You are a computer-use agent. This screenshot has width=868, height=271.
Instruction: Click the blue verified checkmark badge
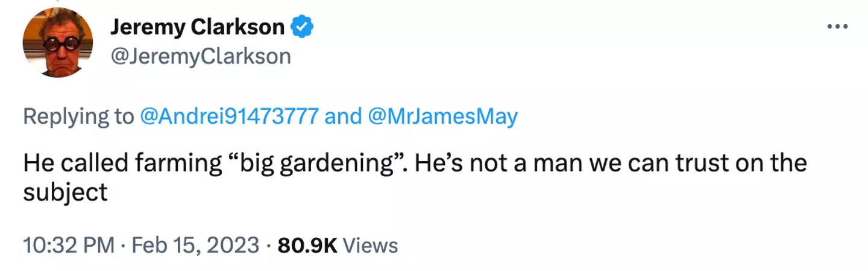pos(301,27)
